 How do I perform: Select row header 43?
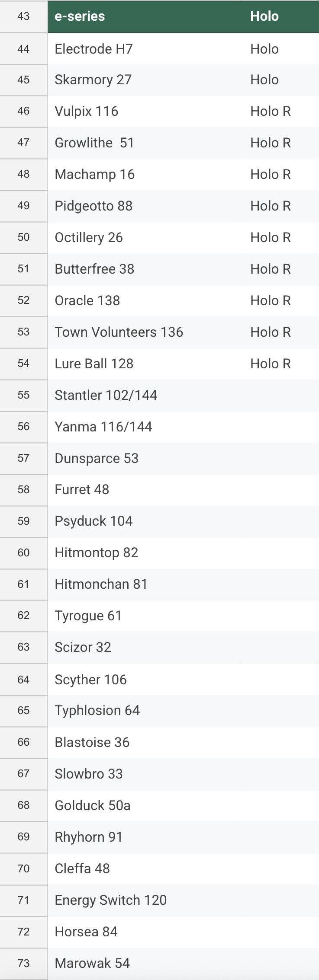click(x=23, y=16)
